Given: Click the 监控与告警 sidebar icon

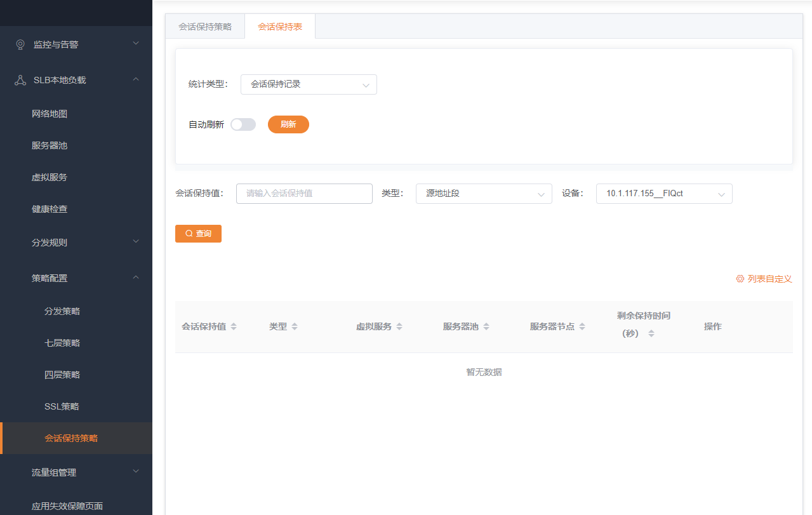Looking at the screenshot, I should coord(20,44).
